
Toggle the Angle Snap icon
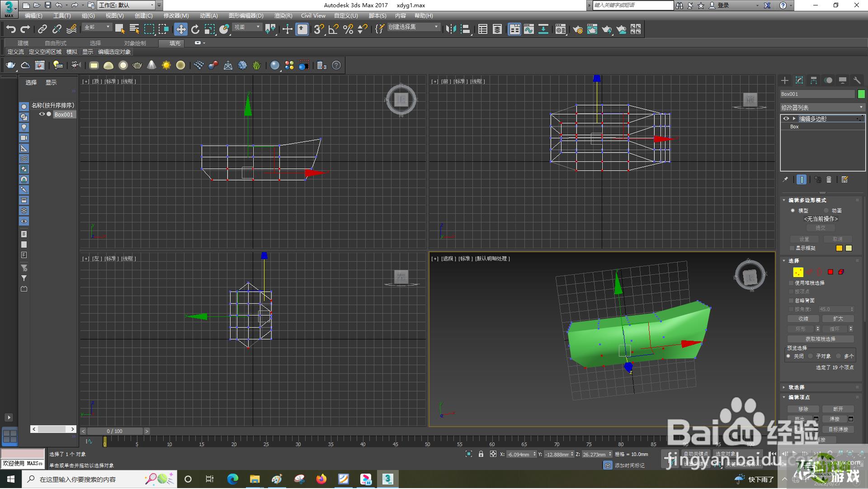333,29
